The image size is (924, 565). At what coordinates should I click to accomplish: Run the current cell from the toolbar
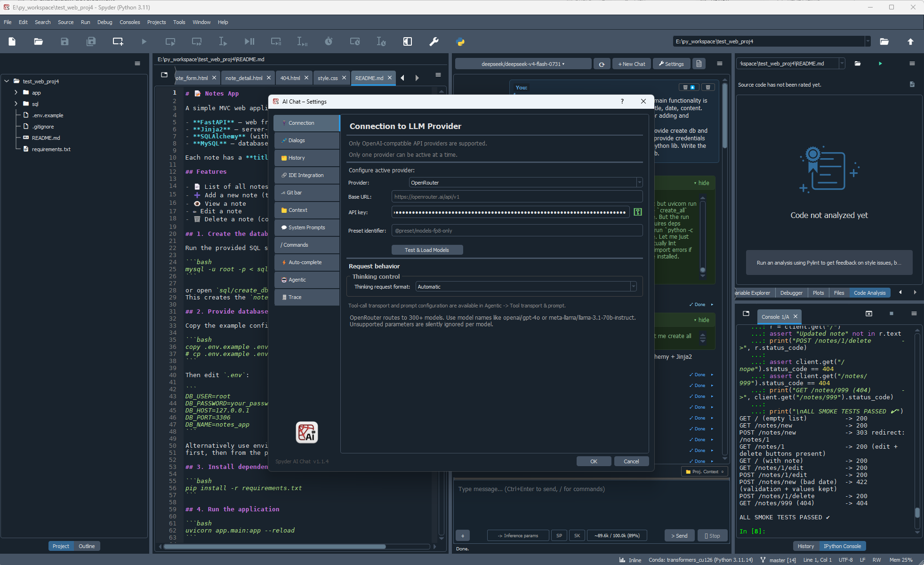[170, 41]
